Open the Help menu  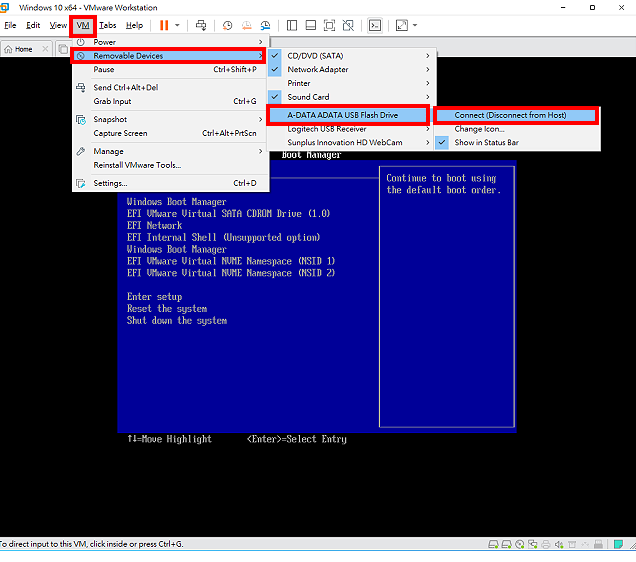tap(134, 25)
